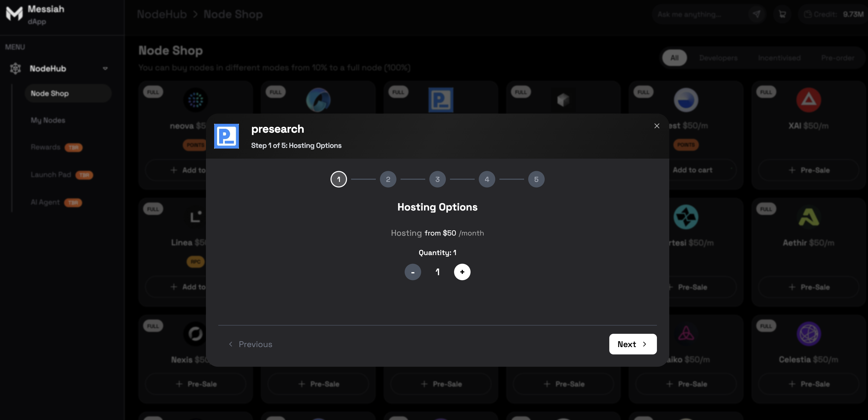Open Rewards in sidebar
The width and height of the screenshot is (868, 420).
pyautogui.click(x=45, y=147)
